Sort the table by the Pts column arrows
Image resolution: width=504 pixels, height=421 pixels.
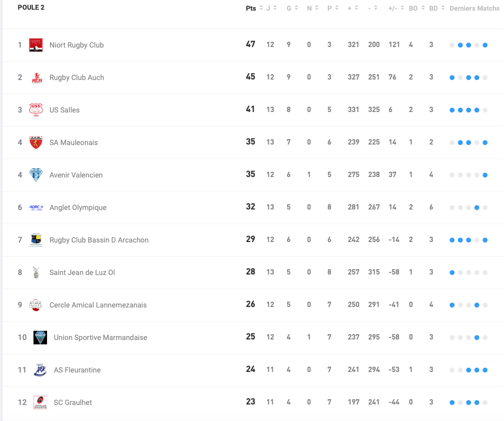[x=261, y=8]
